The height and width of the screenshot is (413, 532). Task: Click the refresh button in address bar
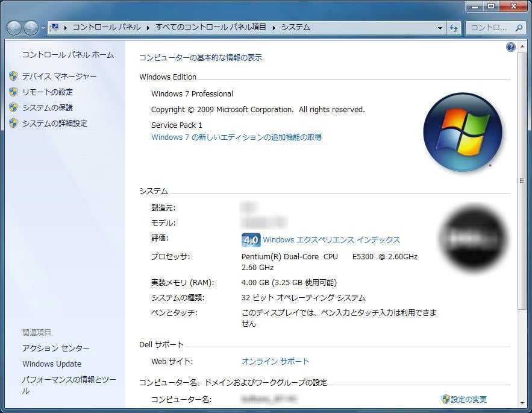coord(454,28)
